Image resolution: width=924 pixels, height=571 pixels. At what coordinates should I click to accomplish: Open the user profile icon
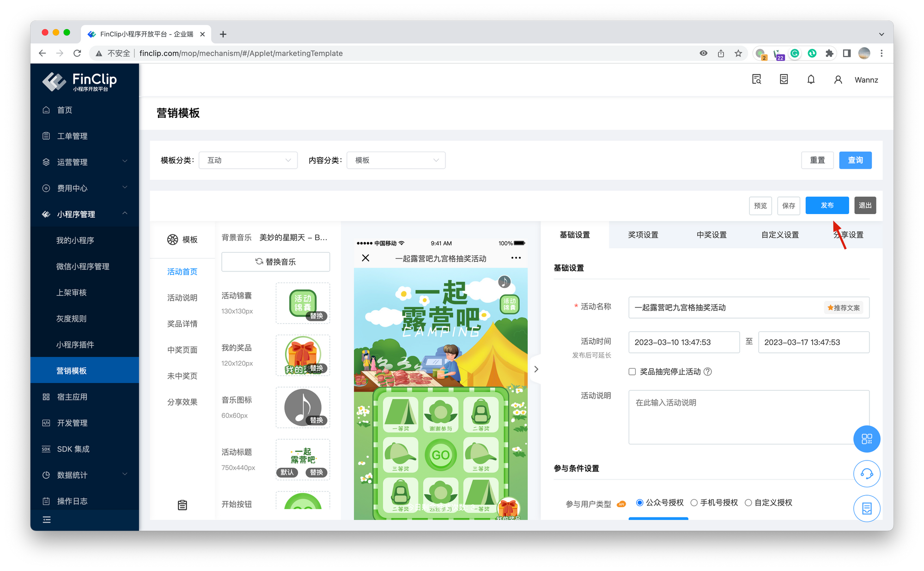pos(838,80)
